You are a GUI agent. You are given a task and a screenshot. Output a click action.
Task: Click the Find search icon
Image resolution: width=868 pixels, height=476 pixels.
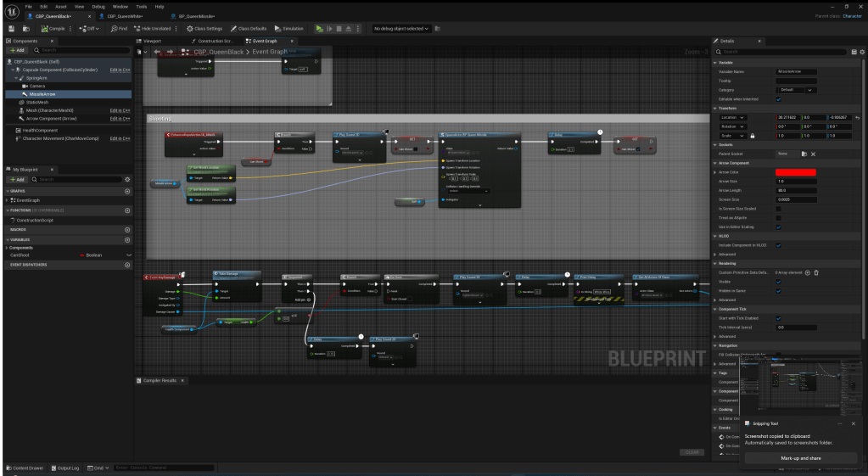(119, 28)
